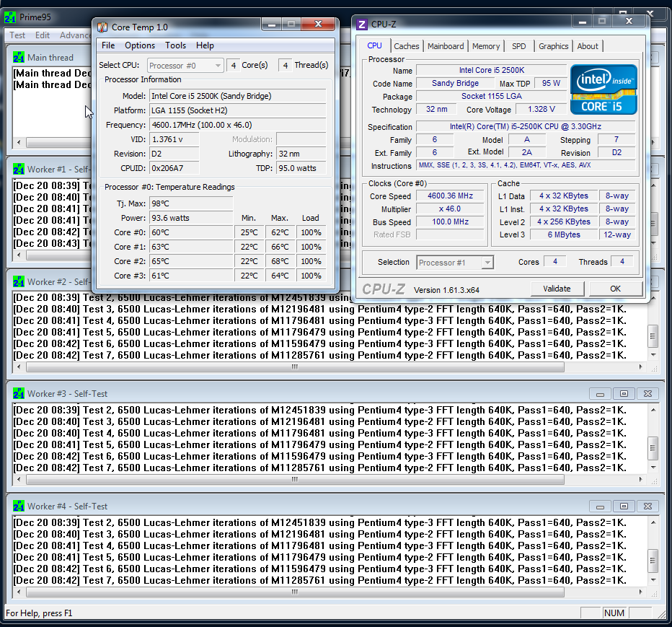
Task: Click Worker #4 scroll left arrow
Action: (x=19, y=592)
